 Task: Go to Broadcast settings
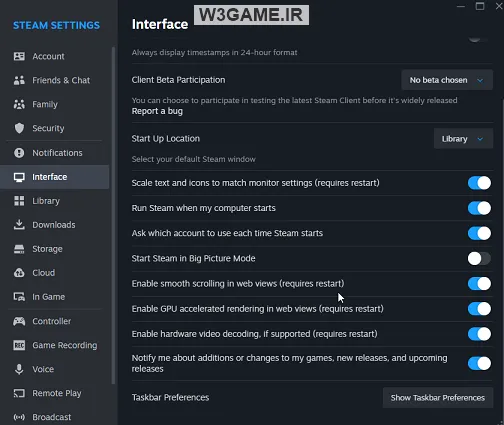pos(55,417)
